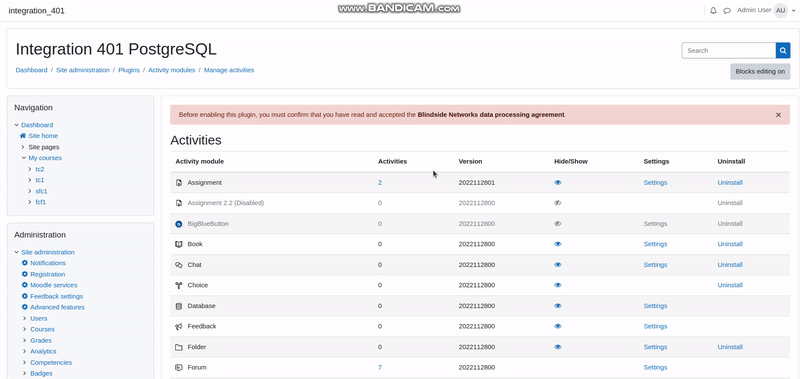This screenshot has width=800, height=379.
Task: Click the Database module icon
Action: coord(179,306)
